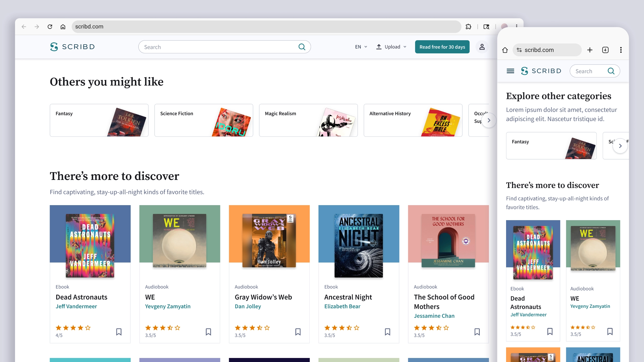Open home in desktop browser toolbar

pyautogui.click(x=63, y=27)
